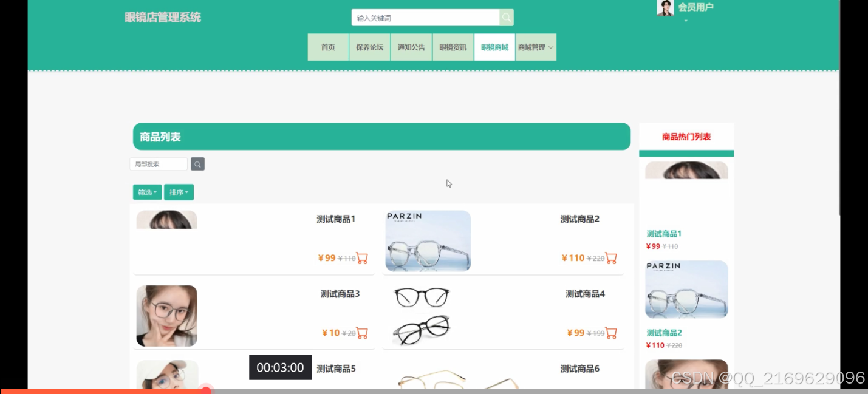Click the 会员用户 avatar picture
Image resolution: width=868 pixels, height=394 pixels.
click(666, 7)
